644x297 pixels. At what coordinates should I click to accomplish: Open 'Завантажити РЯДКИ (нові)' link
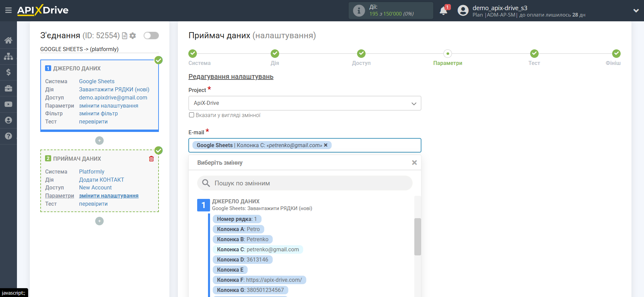pyautogui.click(x=114, y=89)
